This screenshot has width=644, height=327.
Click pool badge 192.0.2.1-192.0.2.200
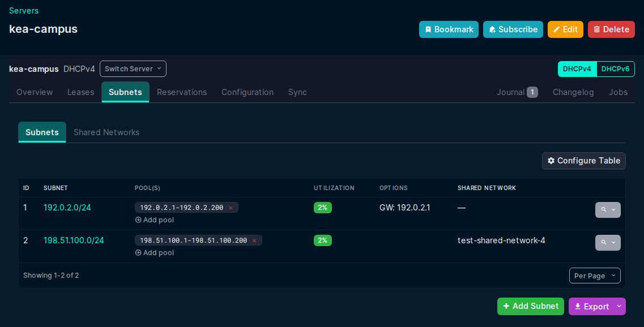point(186,208)
